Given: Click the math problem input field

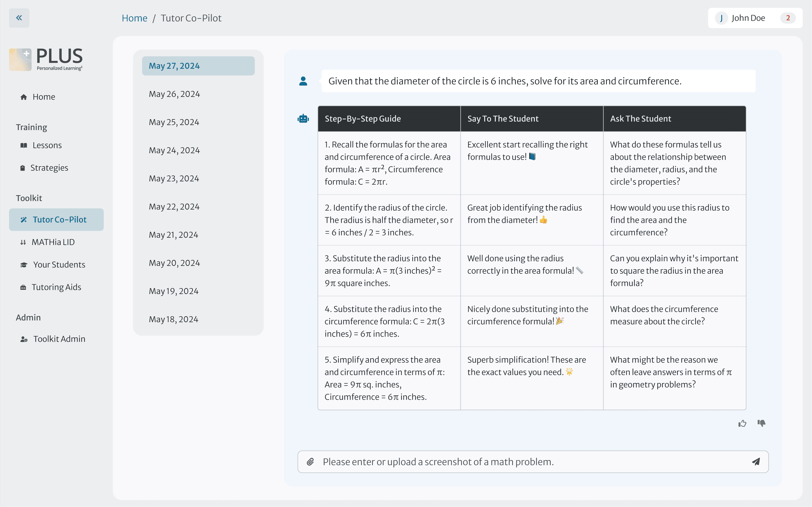Looking at the screenshot, I should 533,462.
